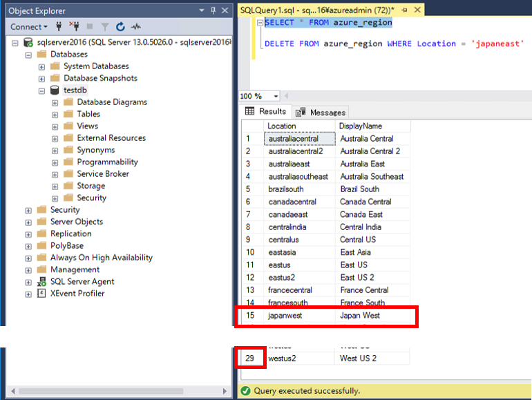Select the Server Objects tree item
This screenshot has width=532, height=400.
77,222
